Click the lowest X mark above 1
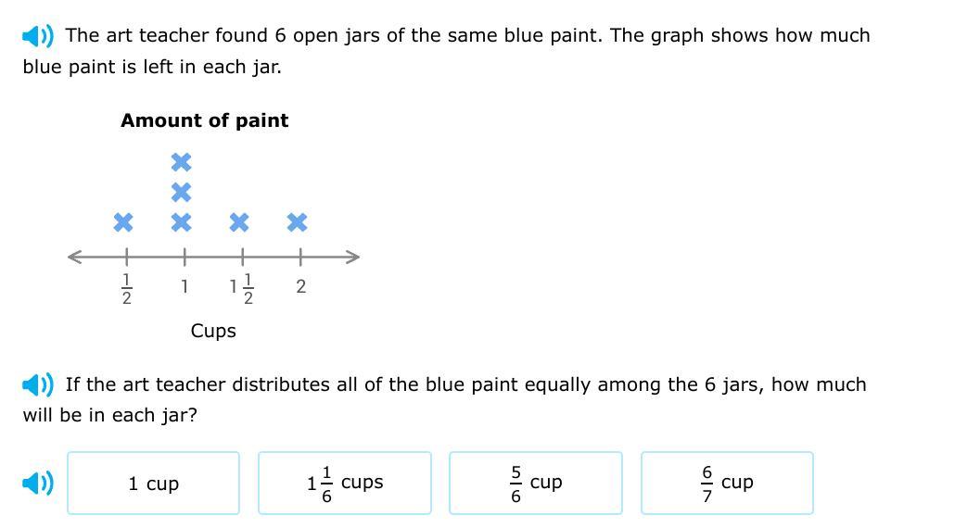 pos(182,222)
